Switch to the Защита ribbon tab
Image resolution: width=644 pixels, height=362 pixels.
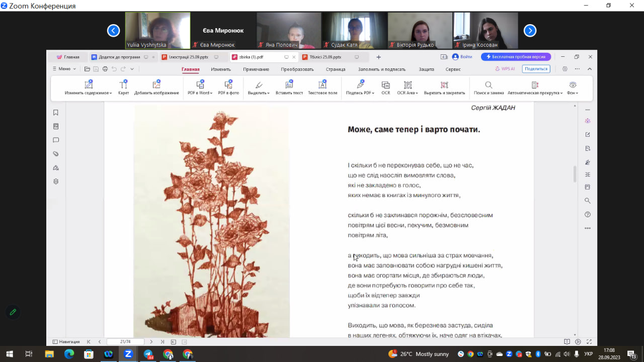426,69
